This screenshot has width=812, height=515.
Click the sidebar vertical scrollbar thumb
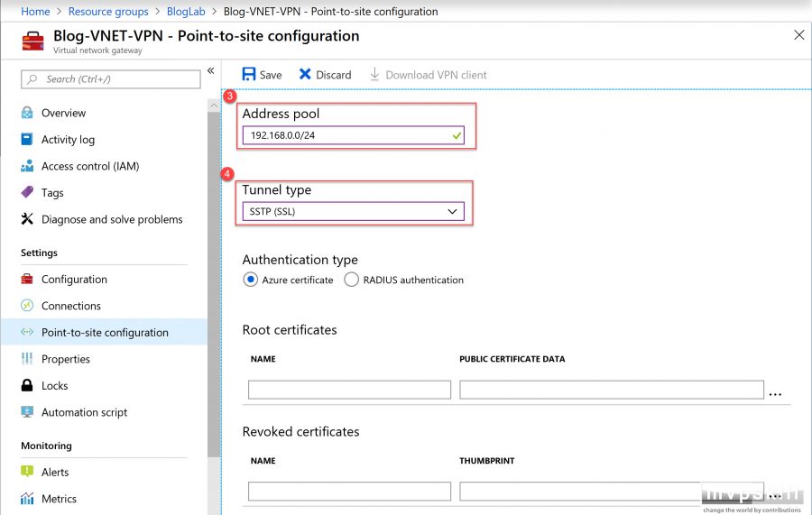[x=214, y=284]
